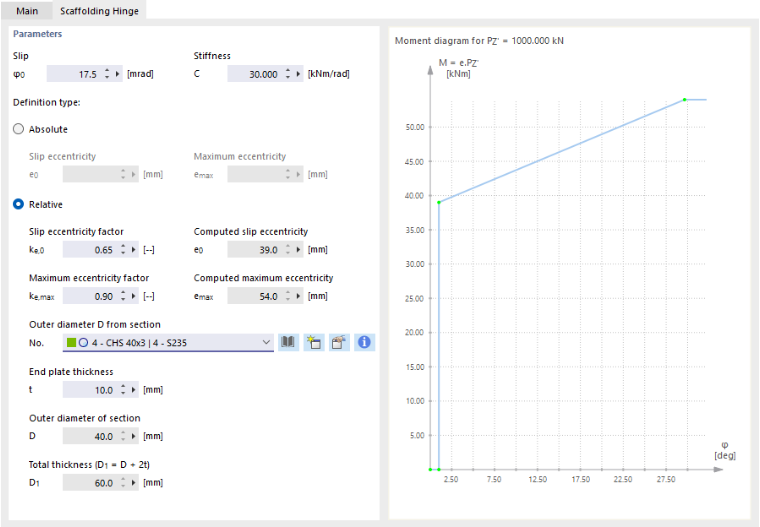Open arrow menu for ke,max factor field
Image resolution: width=760 pixels, height=527 pixels.
click(x=133, y=296)
